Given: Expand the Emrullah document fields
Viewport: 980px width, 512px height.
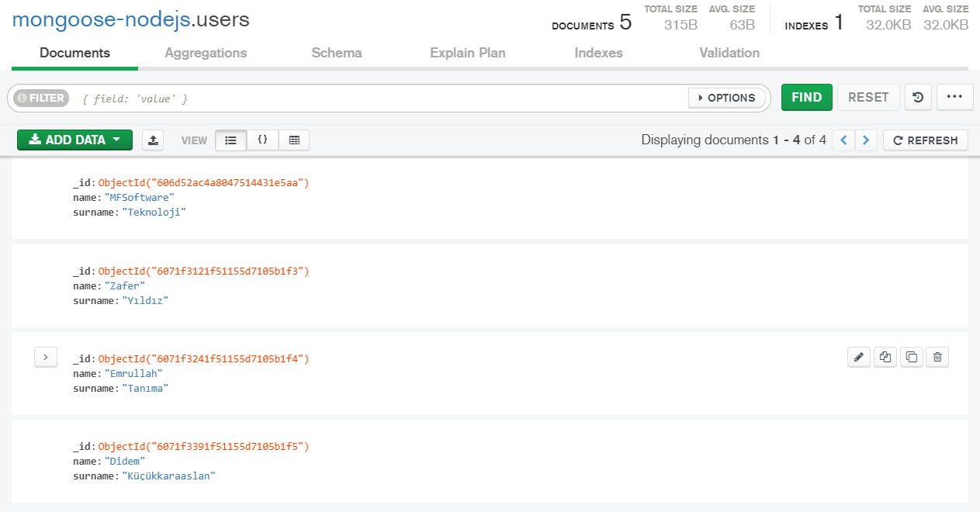Looking at the screenshot, I should pos(46,358).
